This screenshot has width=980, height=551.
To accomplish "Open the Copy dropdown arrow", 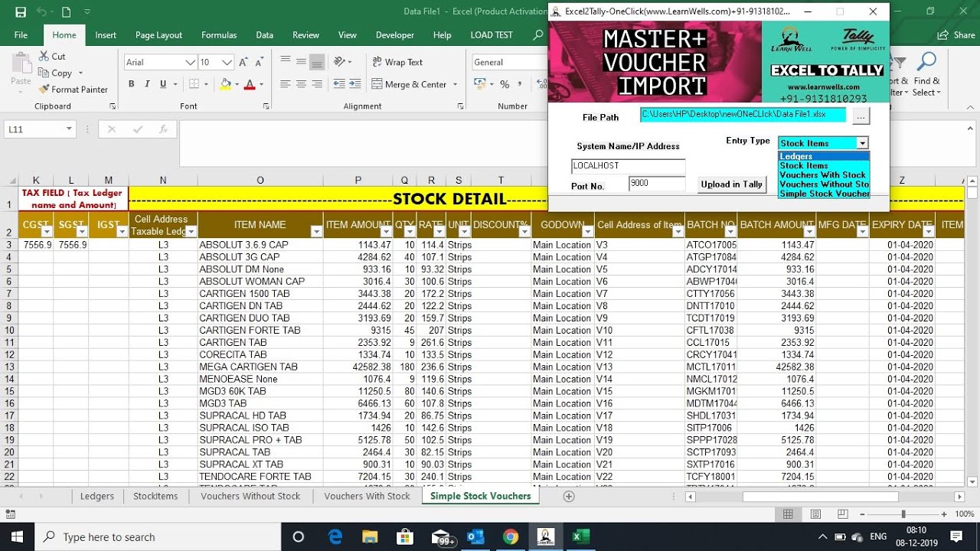I will pyautogui.click(x=80, y=73).
